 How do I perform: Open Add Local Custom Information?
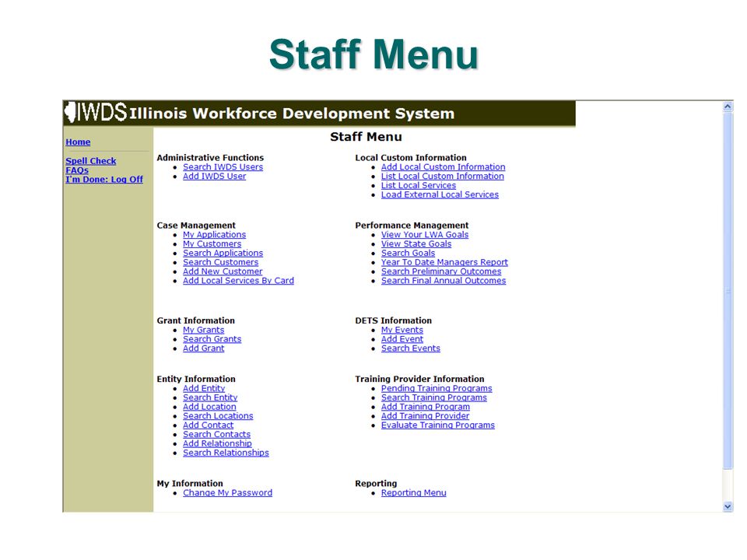tap(443, 167)
